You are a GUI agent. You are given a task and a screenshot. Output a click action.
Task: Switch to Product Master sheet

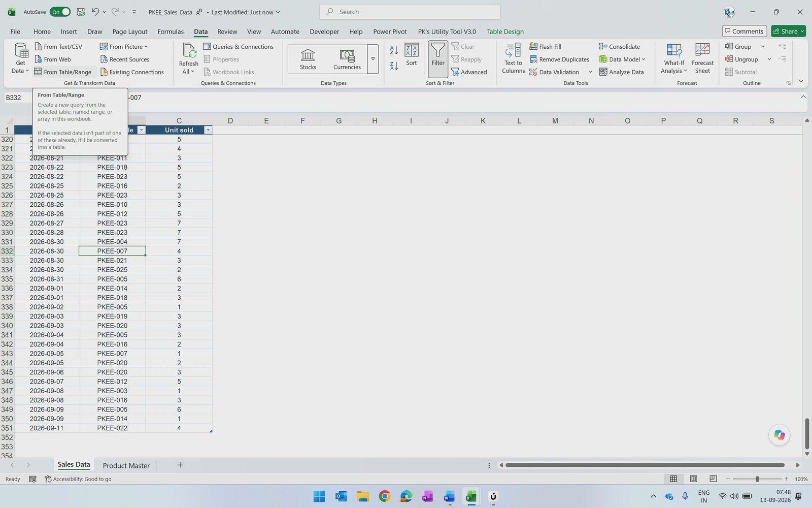point(126,465)
